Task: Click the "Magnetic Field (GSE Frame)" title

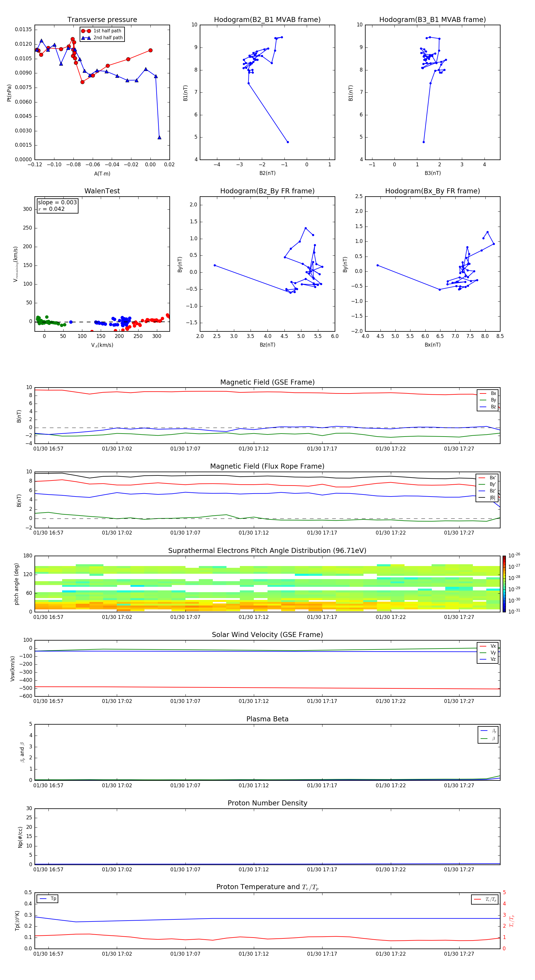Action: pos(267,382)
